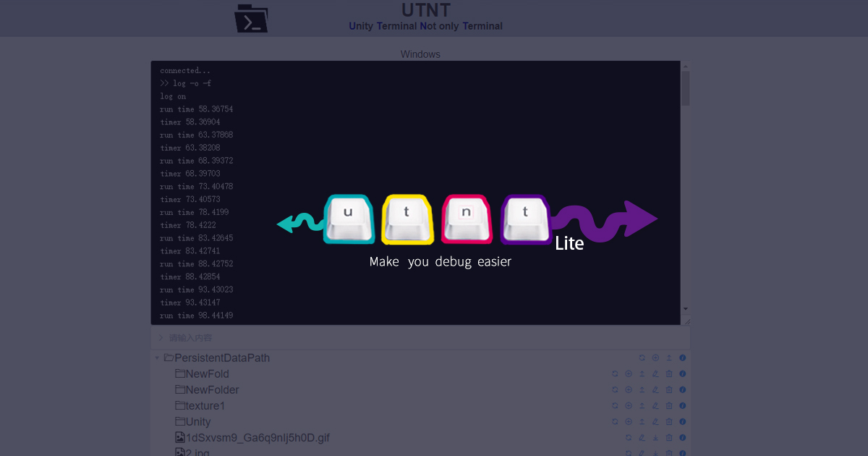Open the texture1 folder

click(200, 405)
